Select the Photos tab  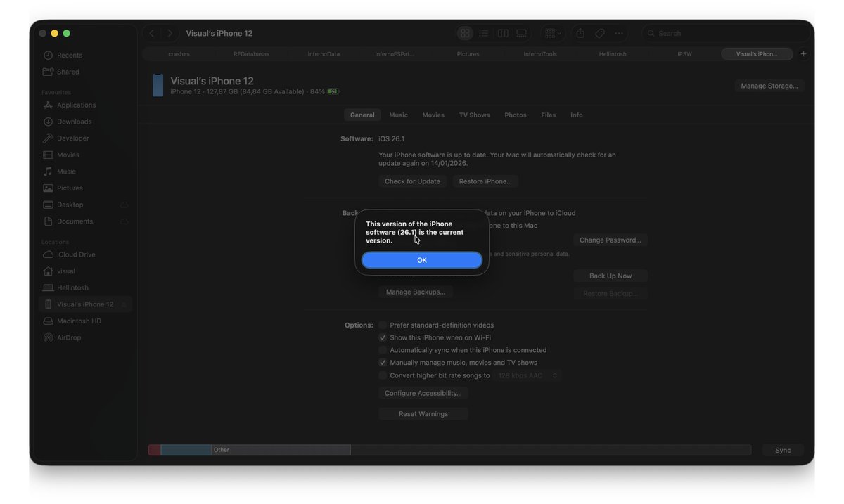(x=516, y=115)
